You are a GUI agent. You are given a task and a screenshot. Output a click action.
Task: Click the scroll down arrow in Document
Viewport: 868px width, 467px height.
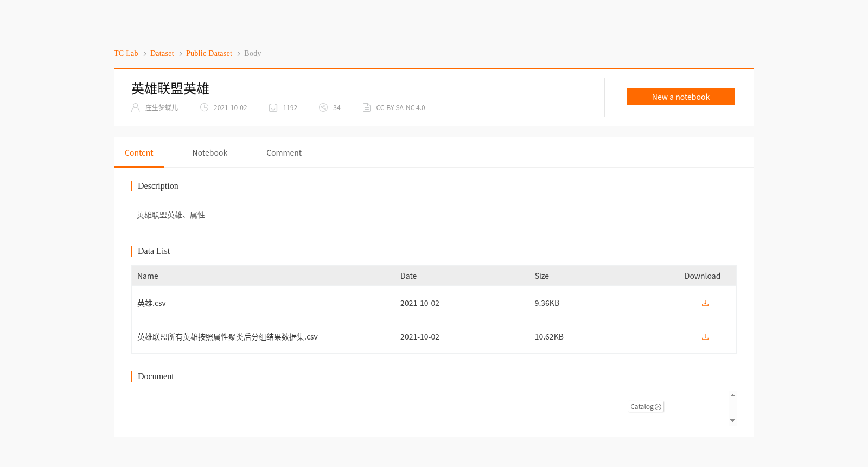pyautogui.click(x=732, y=420)
